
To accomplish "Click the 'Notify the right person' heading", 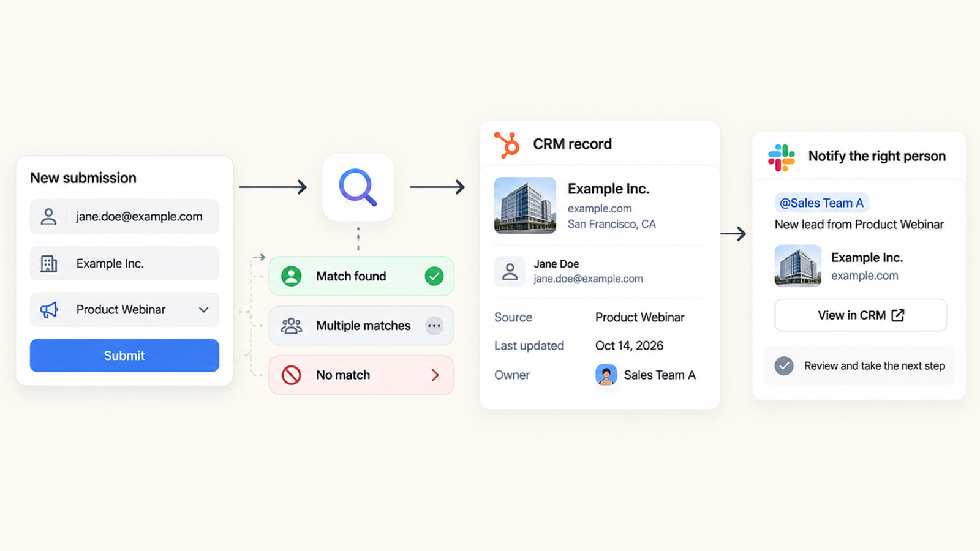I will [x=877, y=156].
